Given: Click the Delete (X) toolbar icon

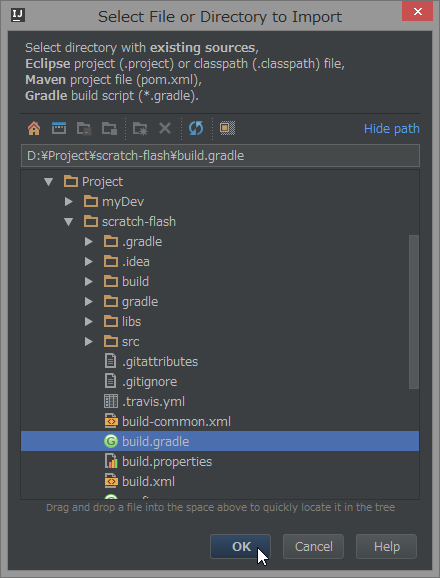Looking at the screenshot, I should pyautogui.click(x=165, y=128).
